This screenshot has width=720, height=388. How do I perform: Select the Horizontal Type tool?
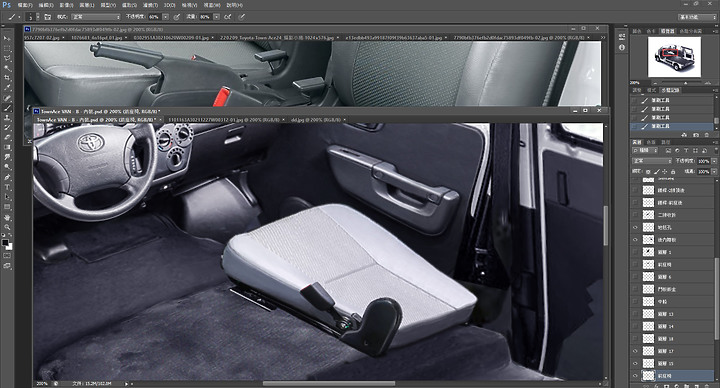pyautogui.click(x=7, y=187)
